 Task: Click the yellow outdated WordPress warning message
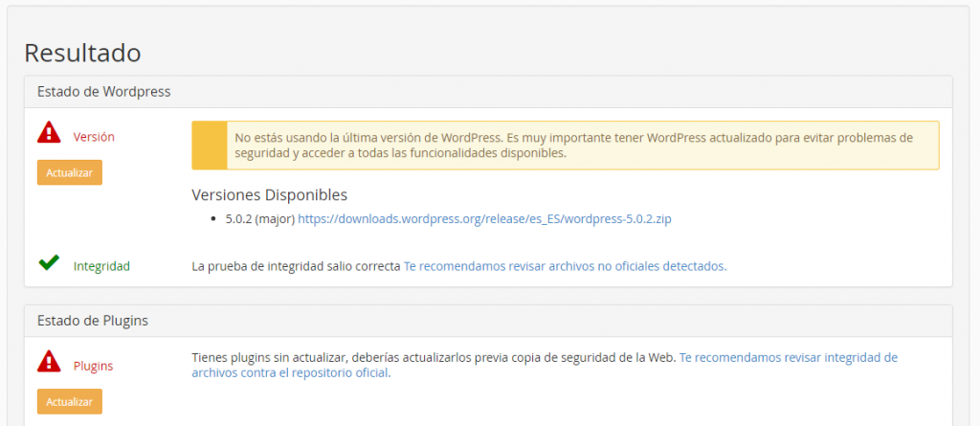pyautogui.click(x=565, y=146)
